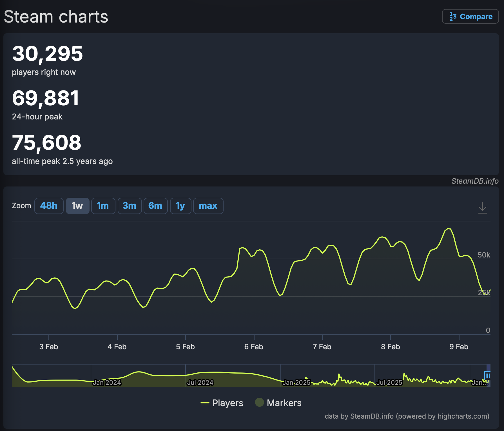Click the Players legend line symbol

[205, 403]
